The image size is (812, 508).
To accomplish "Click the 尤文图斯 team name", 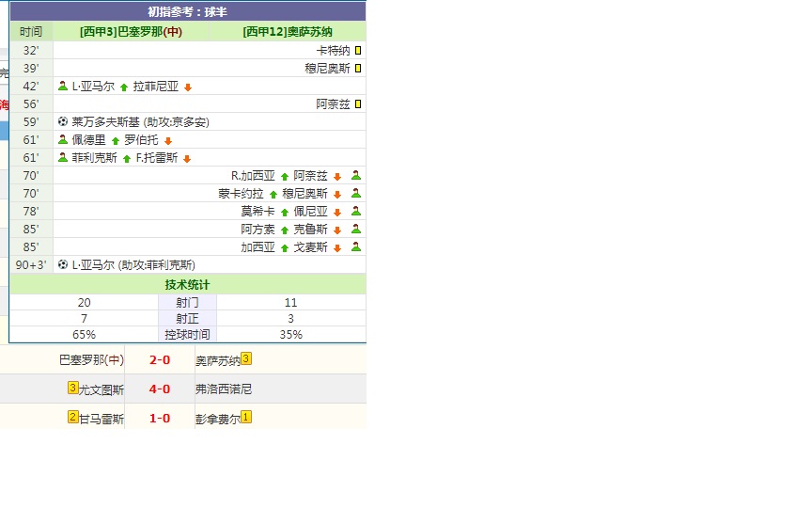I will 101,389.
